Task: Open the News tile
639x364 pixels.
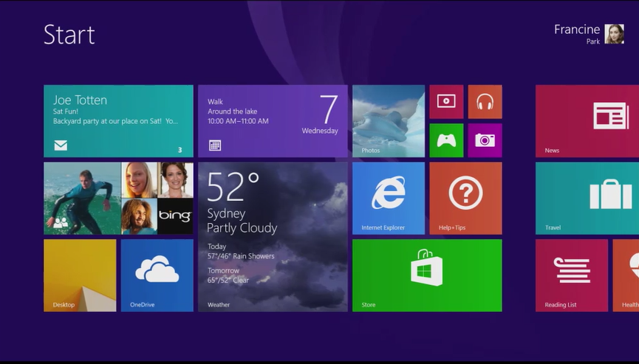Action: tap(587, 121)
